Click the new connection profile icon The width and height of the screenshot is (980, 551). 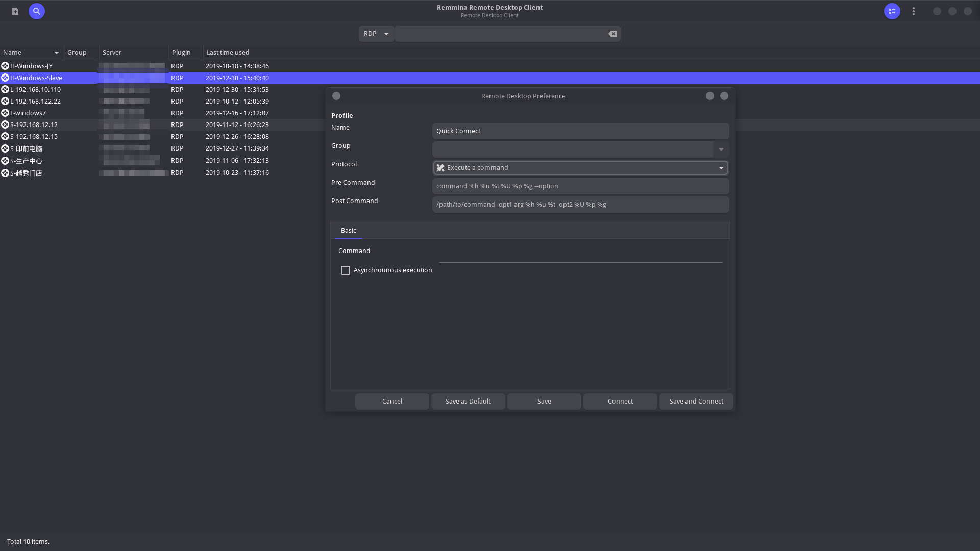tap(15, 11)
